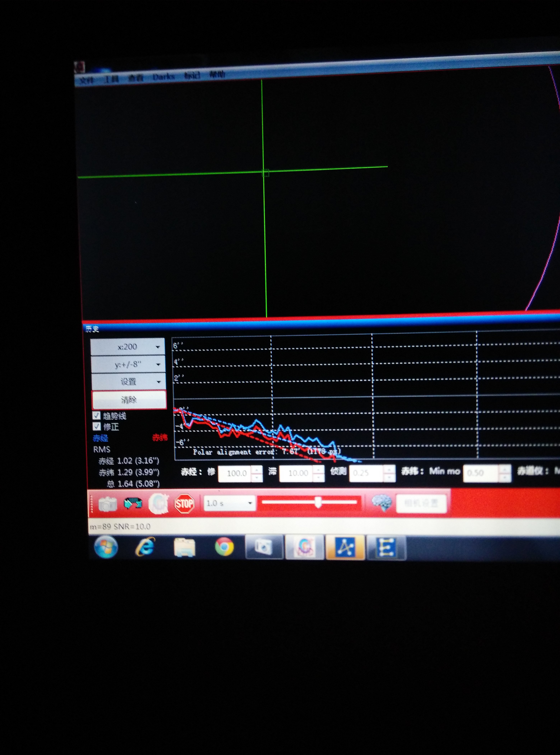Open the 文件 File menu
This screenshot has height=755, width=560.
click(x=87, y=80)
